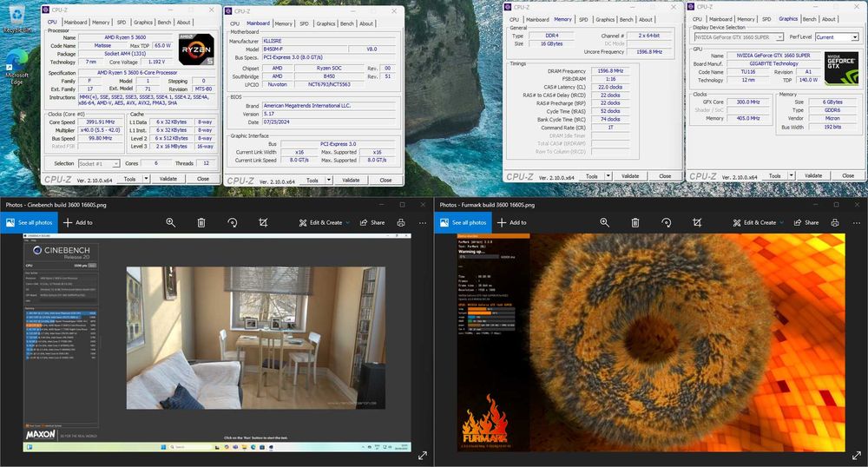
Task: Click the fullscreen arrows on the Cinebench photo
Action: click(423, 456)
